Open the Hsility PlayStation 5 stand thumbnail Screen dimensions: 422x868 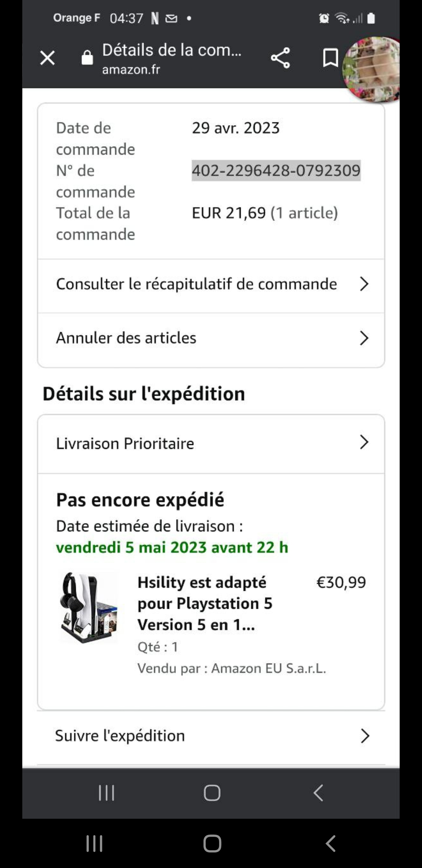[89, 607]
